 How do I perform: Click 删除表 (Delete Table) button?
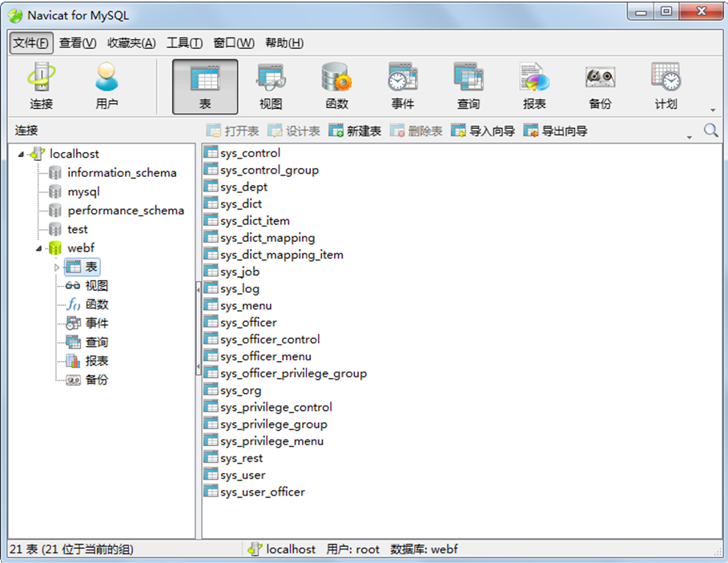[x=416, y=131]
